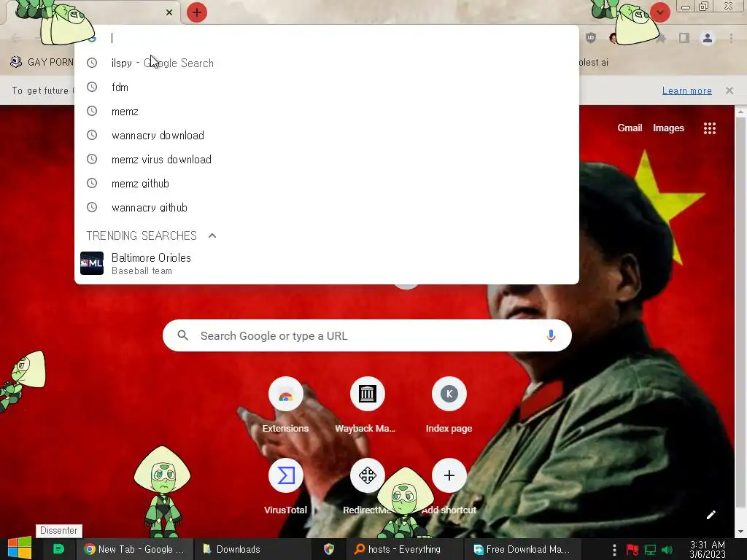Dismiss the infobar with its X
Viewport: 747px width, 560px height.
pos(729,90)
